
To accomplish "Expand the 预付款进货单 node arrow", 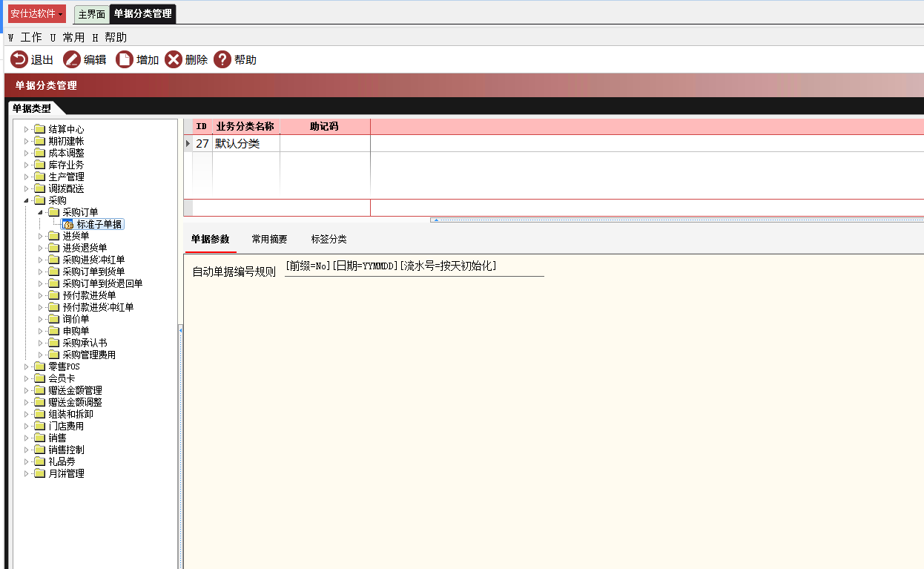I will 41,295.
